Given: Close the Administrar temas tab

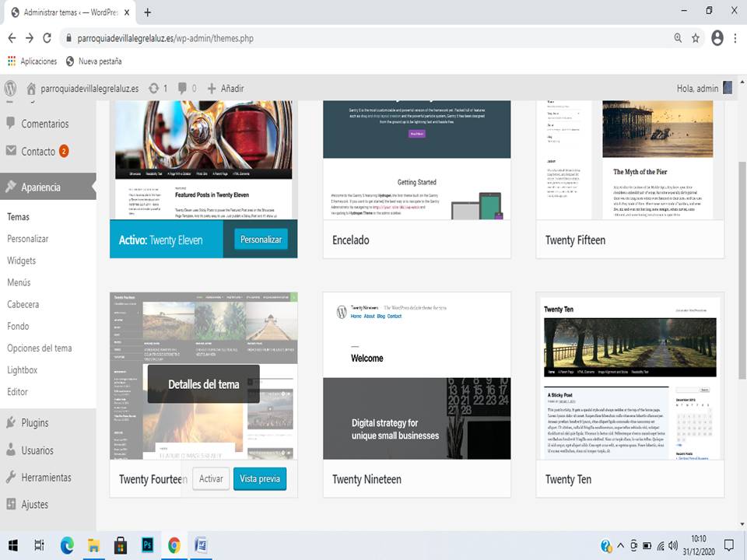Looking at the screenshot, I should click(127, 12).
